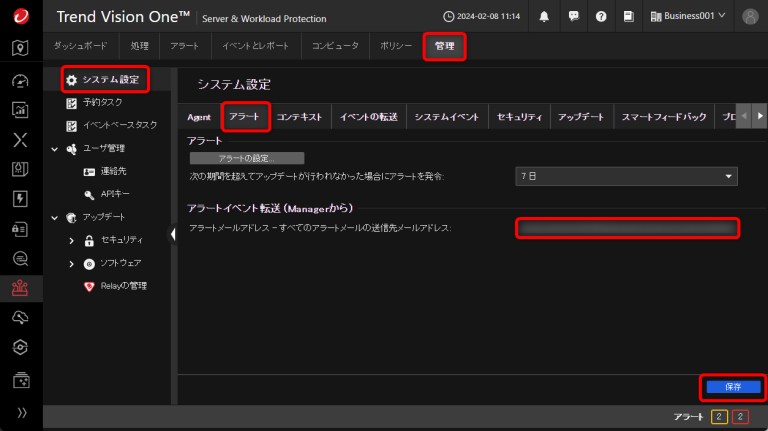Switch to the イベントの転送 settings tab
This screenshot has width=768, height=431.
point(369,117)
